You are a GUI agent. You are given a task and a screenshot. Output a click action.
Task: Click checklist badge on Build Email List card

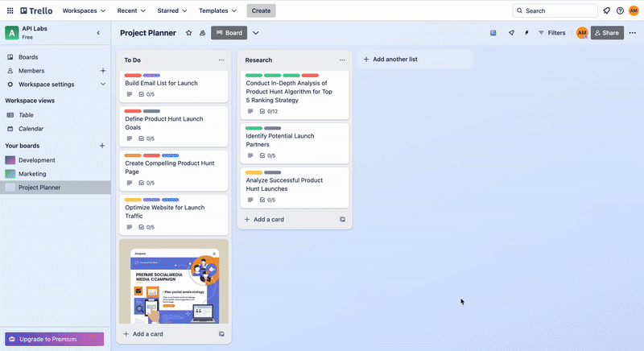click(x=146, y=94)
